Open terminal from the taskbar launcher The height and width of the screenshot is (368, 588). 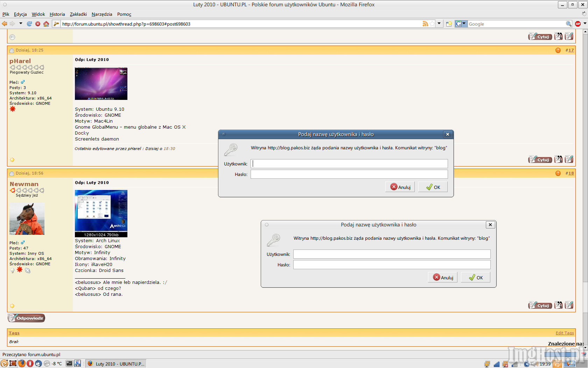[69, 363]
